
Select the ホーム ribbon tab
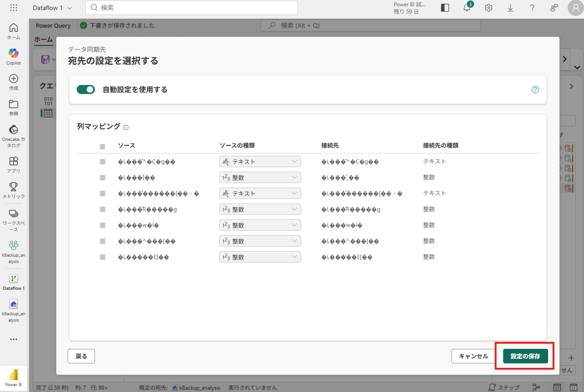pos(44,40)
